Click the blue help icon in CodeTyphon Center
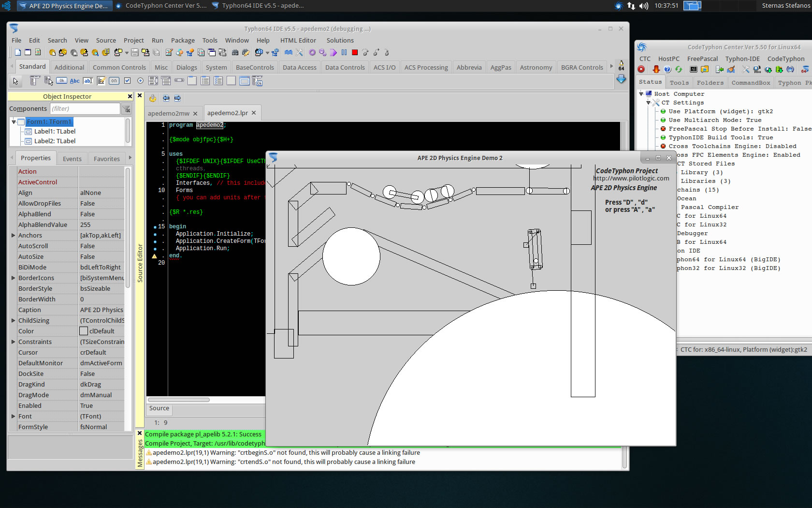This screenshot has height=508, width=812. 667,69
